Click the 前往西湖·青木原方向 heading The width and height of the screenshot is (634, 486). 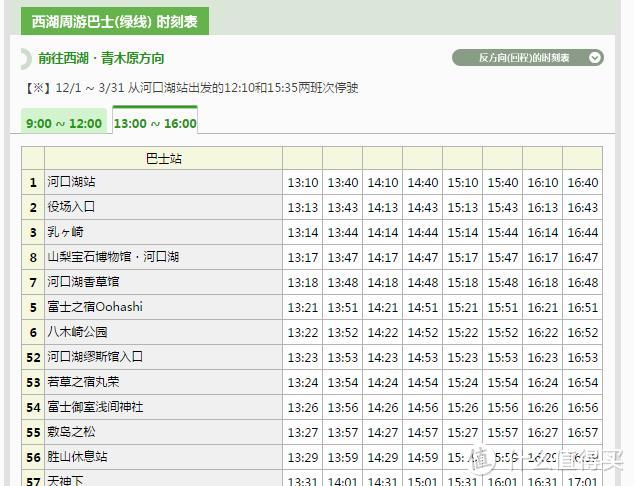pyautogui.click(x=101, y=58)
